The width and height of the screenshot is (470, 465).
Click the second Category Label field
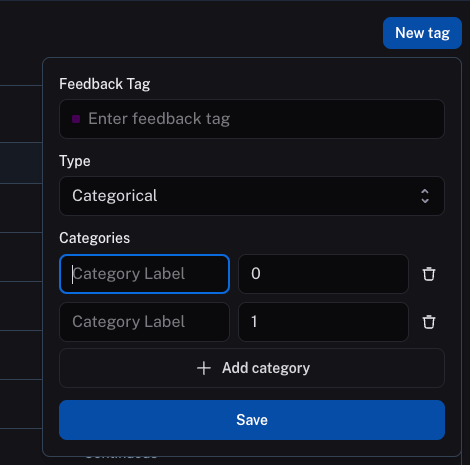(x=144, y=322)
